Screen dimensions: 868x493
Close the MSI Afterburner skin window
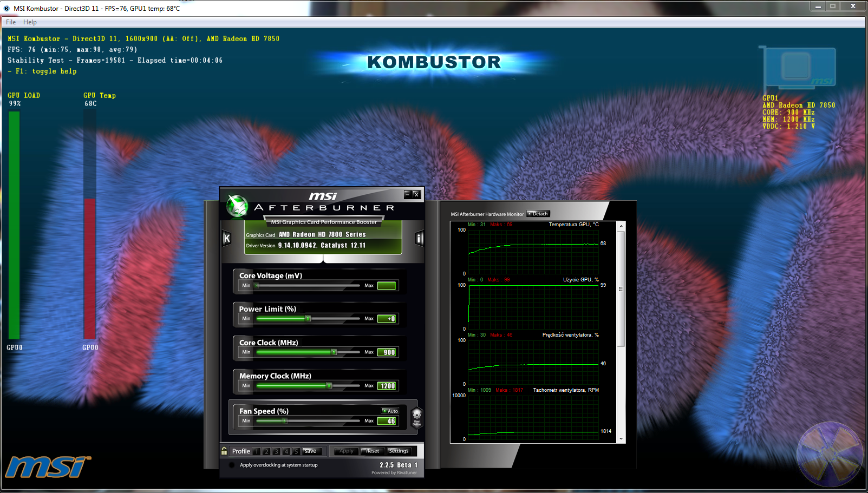416,194
